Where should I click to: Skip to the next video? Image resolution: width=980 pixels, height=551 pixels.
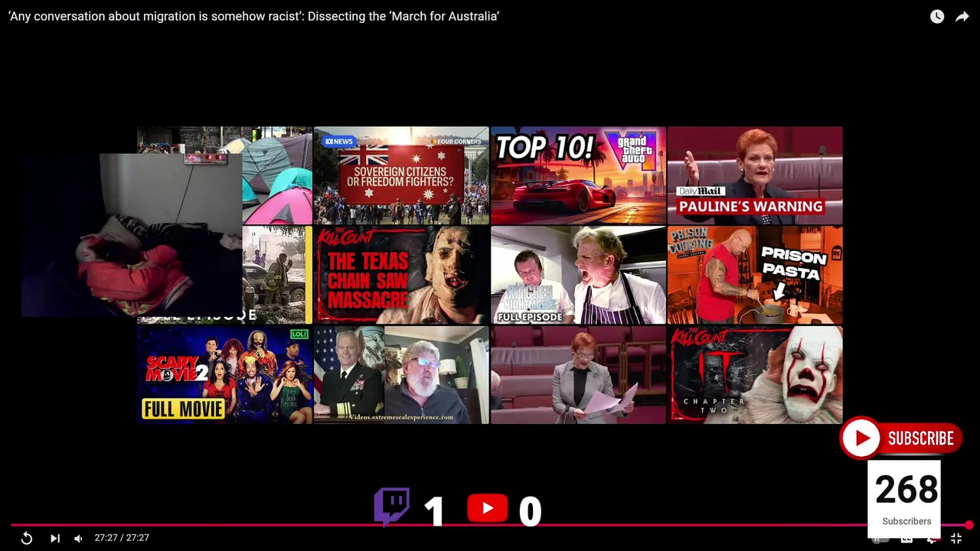pyautogui.click(x=55, y=538)
